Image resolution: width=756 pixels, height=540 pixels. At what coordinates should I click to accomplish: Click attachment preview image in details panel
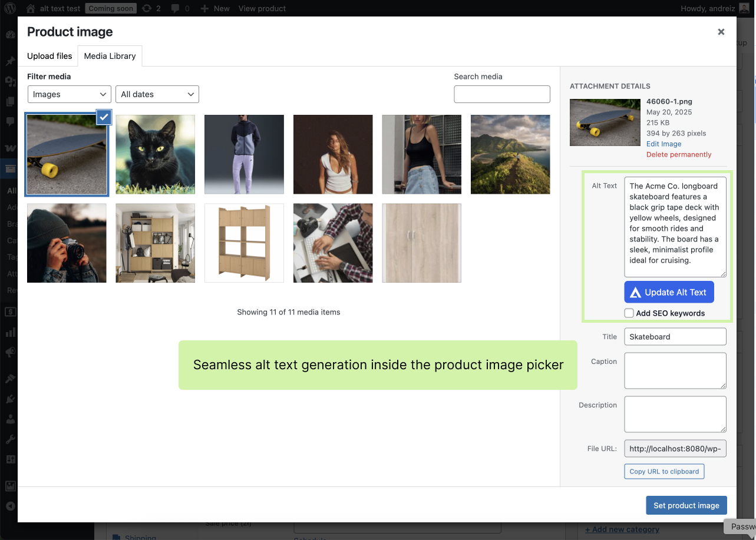(605, 122)
